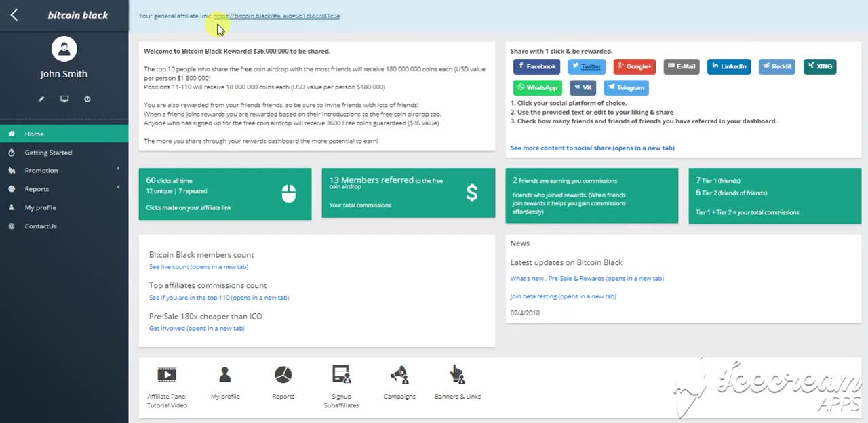The height and width of the screenshot is (423, 868).
Task: Share via the Google+ button
Action: pyautogui.click(x=634, y=66)
